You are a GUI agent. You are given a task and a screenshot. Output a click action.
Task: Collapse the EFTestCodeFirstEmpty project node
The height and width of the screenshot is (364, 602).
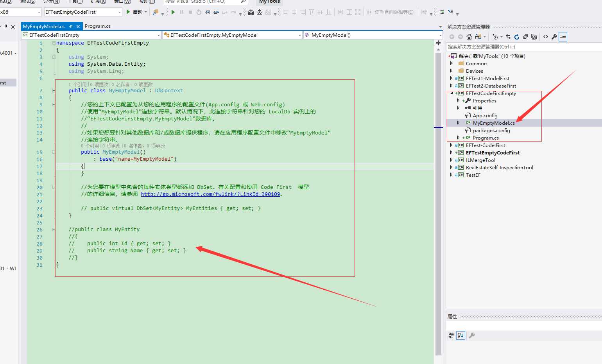coord(451,93)
